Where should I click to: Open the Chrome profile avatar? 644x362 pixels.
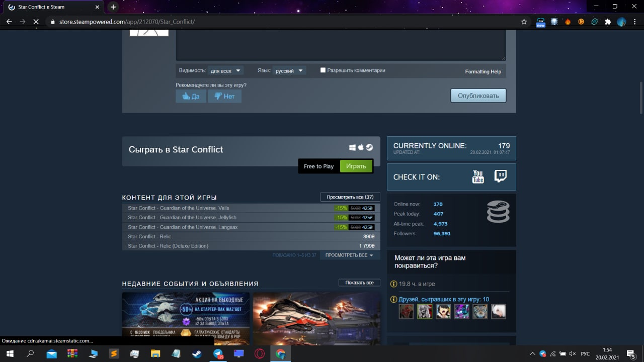click(x=621, y=22)
